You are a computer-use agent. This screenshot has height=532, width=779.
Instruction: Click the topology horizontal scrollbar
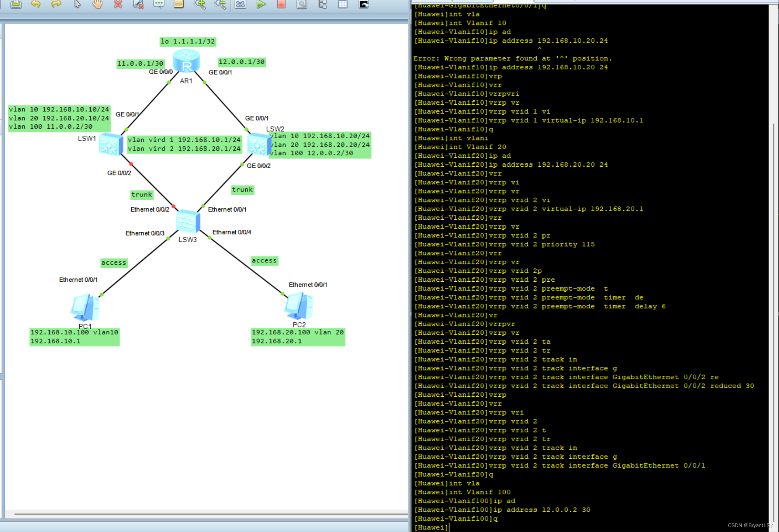pyautogui.click(x=210, y=514)
